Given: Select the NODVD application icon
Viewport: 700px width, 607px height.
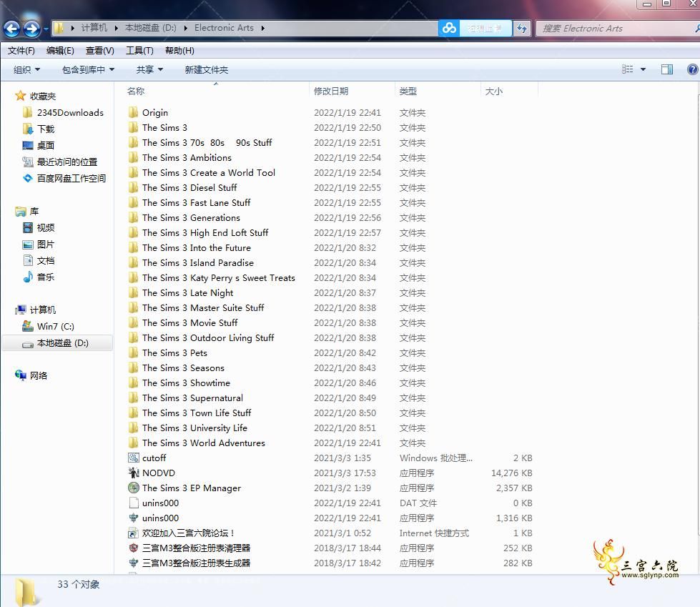Looking at the screenshot, I should point(134,473).
